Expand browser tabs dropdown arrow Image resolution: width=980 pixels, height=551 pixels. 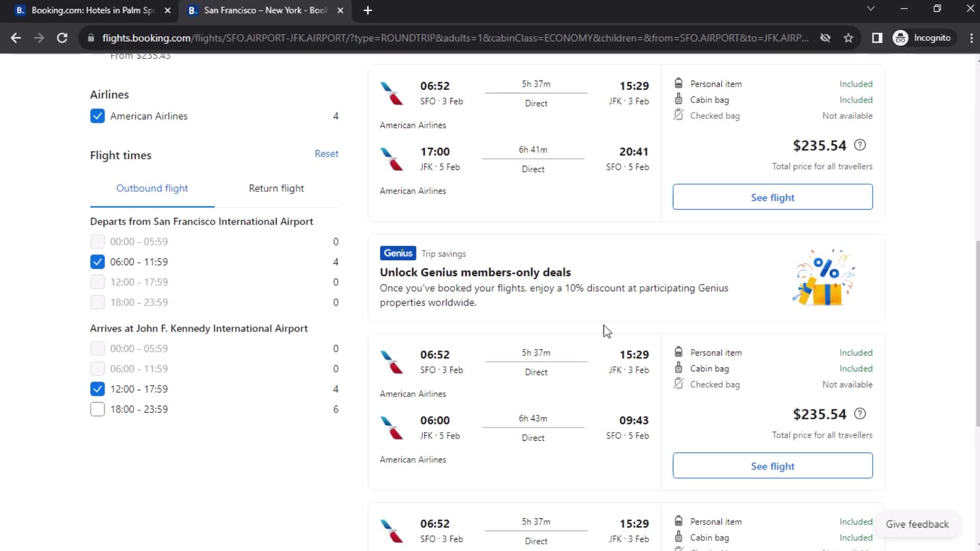click(870, 10)
